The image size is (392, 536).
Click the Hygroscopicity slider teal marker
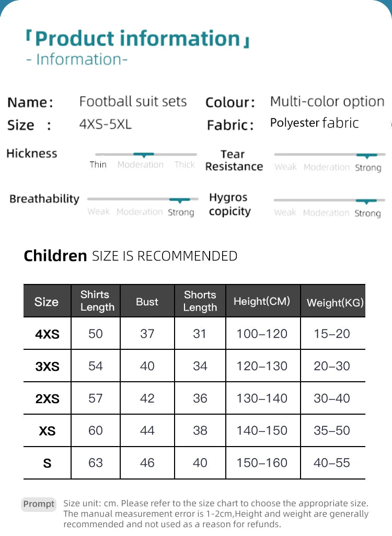(369, 201)
